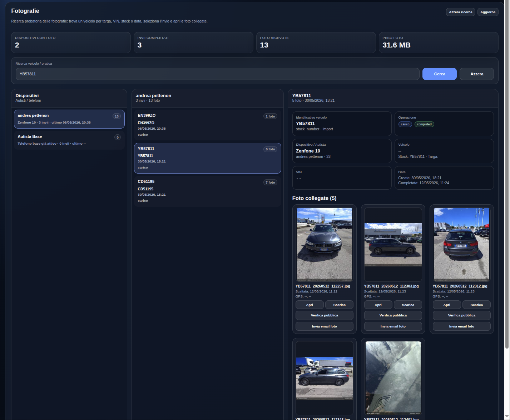The width and height of the screenshot is (510, 420).
Task: Click Verifica pubblica for photo 112312
Action: [x=462, y=315]
